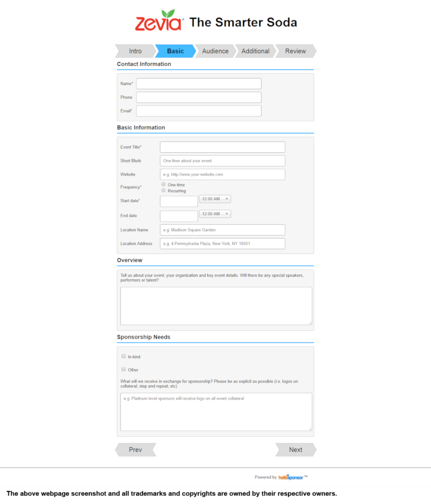The width and height of the screenshot is (431, 504).
Task: Enable the In-kind sponsorship checkbox
Action: click(123, 356)
